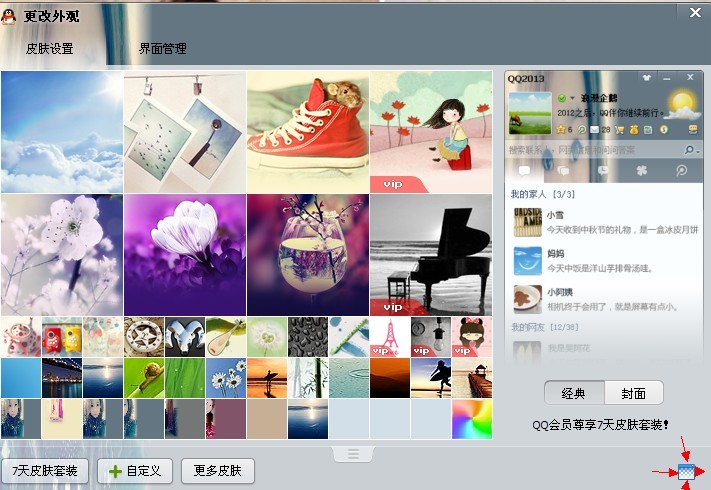Screen dimensions: 711x490
Task: Pick the solid blue color swatch
Action: pos(21,378)
